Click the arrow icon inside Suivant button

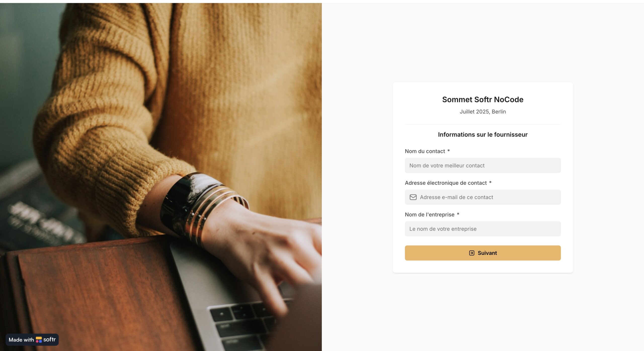point(472,253)
